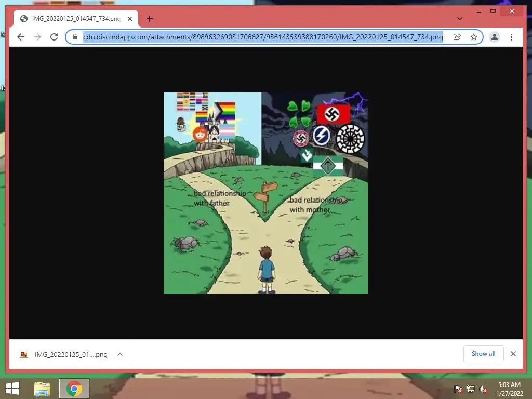Click the muted volume tray icon
Screen dimensions: 532x399
pos(483,389)
